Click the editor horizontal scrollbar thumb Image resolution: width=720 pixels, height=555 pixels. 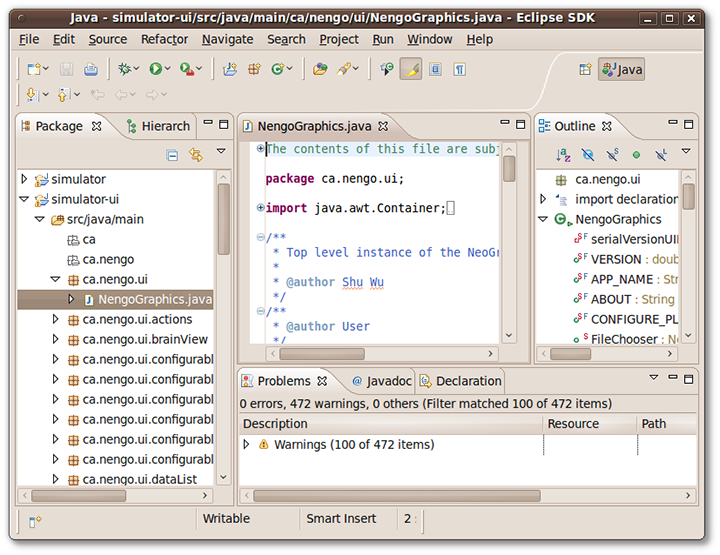(x=322, y=354)
